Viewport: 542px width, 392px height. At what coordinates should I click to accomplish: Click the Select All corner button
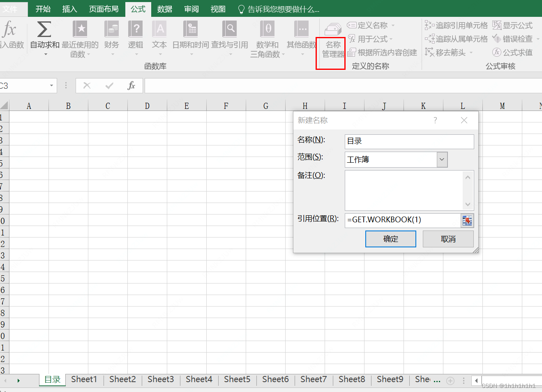coord(4,106)
